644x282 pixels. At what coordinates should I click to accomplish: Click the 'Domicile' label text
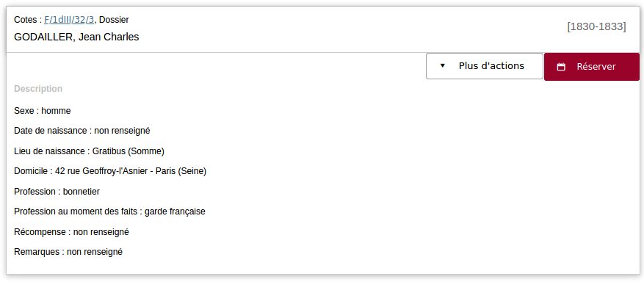[x=31, y=171]
